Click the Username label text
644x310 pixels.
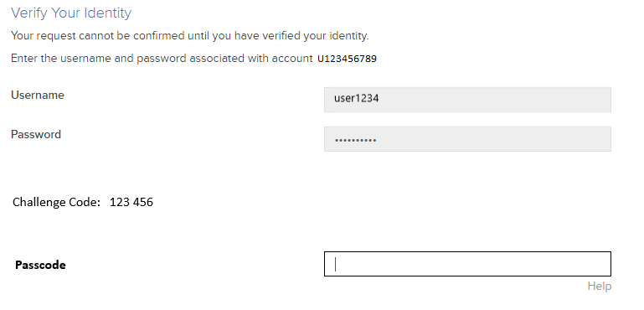tap(38, 95)
